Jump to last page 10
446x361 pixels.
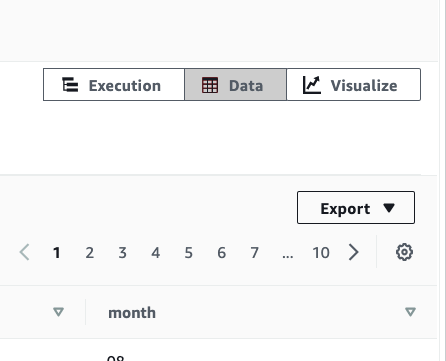pos(321,253)
